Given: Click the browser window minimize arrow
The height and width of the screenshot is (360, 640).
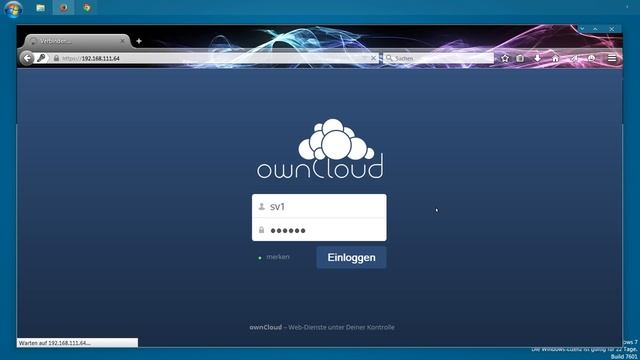Looking at the screenshot, I should point(582,29).
